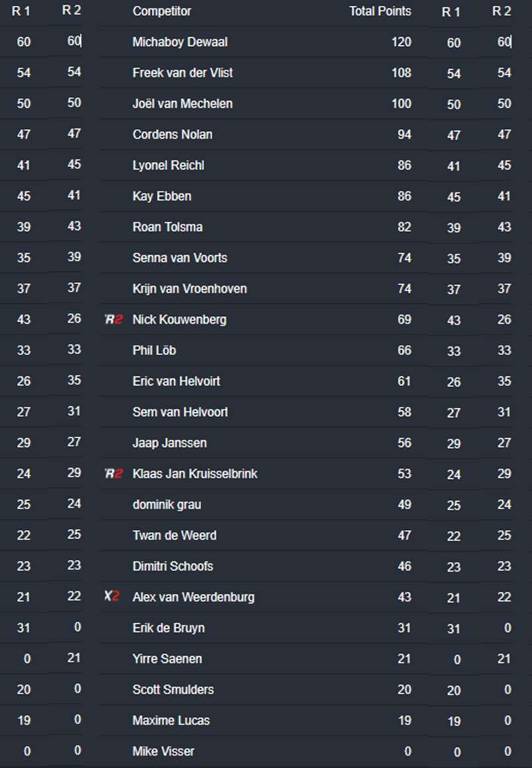
Task: Open Michaboy Dewaal's competitor entry
Action: 180,42
